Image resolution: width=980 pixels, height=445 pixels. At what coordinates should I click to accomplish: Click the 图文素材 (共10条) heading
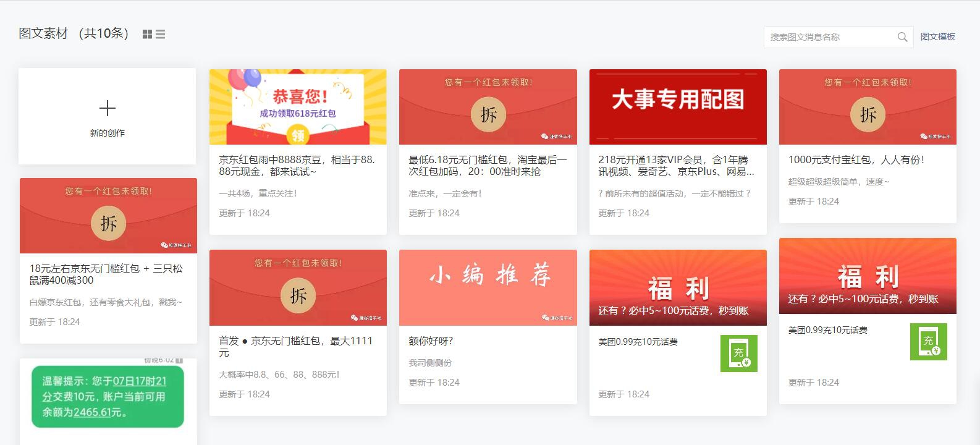[x=74, y=33]
